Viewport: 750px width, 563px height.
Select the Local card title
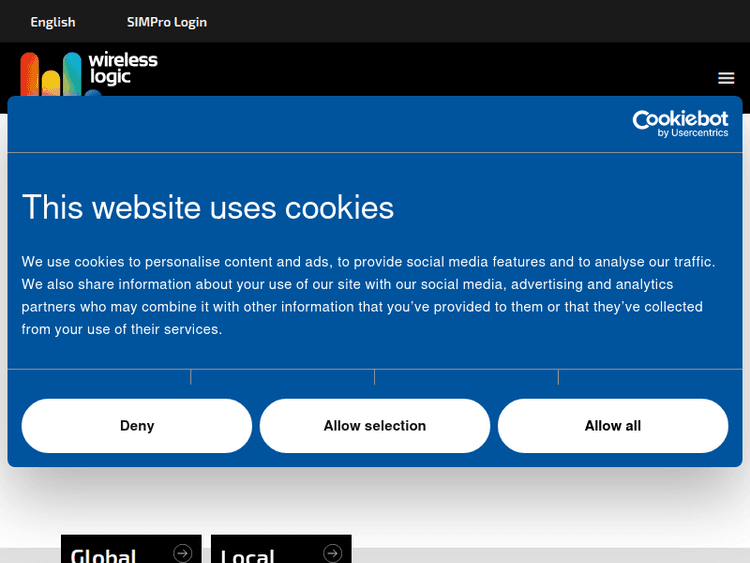(247, 555)
